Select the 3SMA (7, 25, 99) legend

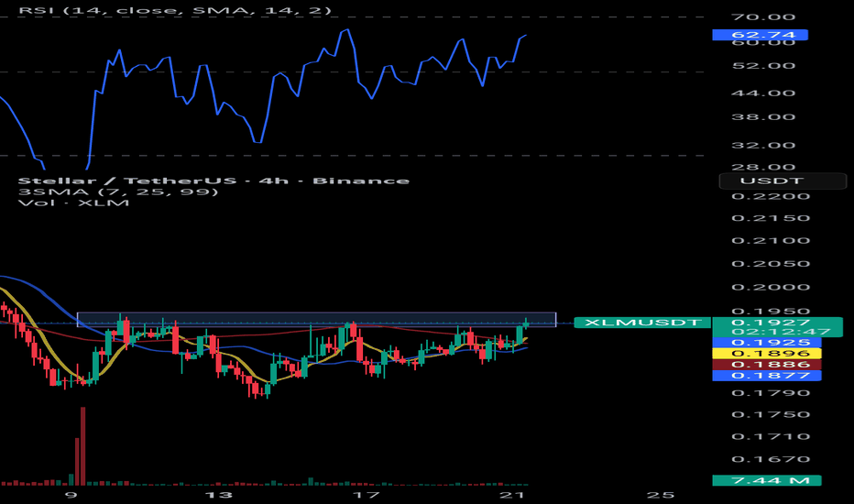[x=118, y=192]
